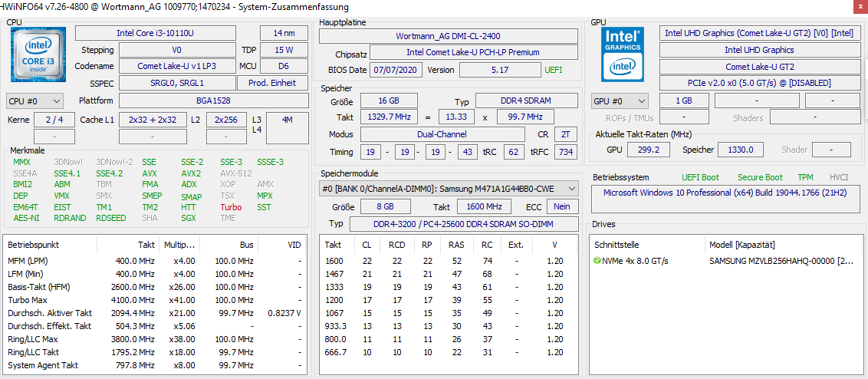868x379 pixels.
Task: Click the 0.8237 V VID value
Action: coord(284,313)
